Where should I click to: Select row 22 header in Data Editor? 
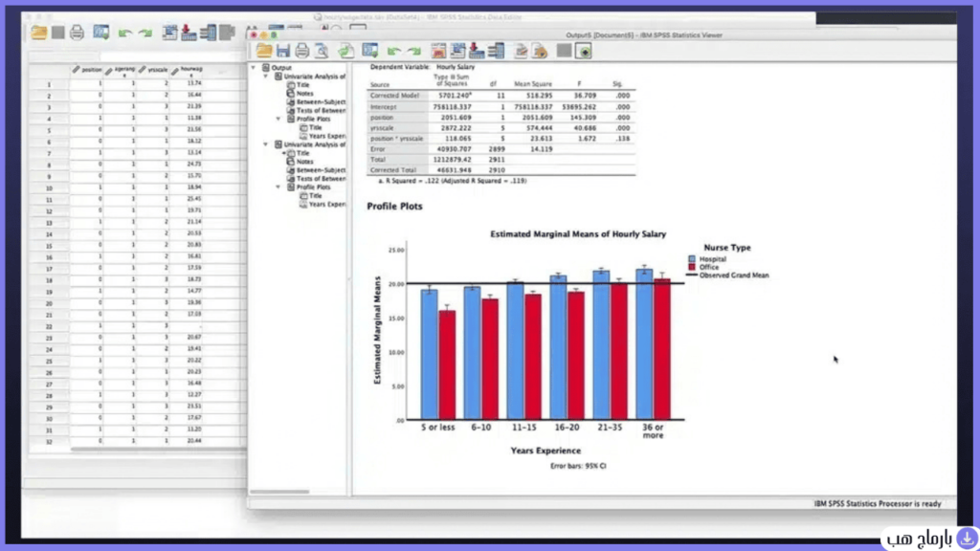coord(49,326)
